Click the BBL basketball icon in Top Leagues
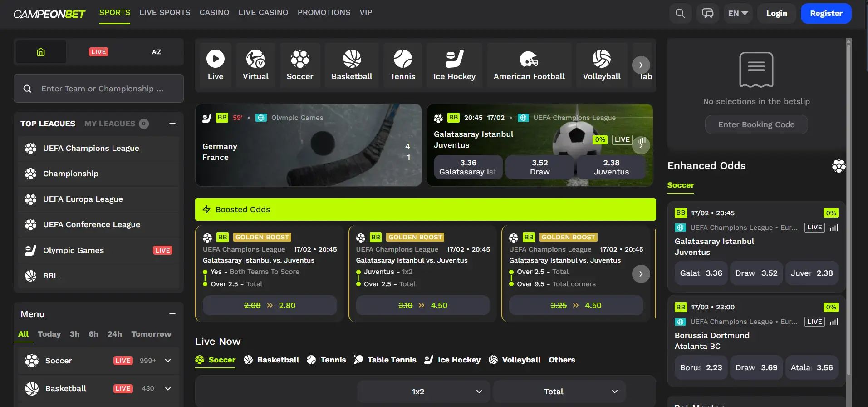 pos(30,276)
